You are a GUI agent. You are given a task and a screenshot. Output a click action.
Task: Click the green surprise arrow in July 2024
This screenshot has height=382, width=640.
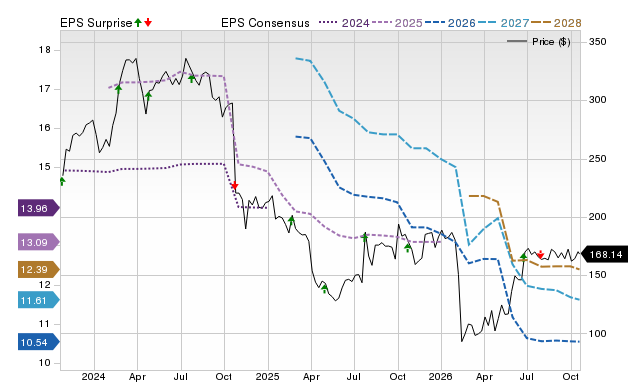[191, 78]
